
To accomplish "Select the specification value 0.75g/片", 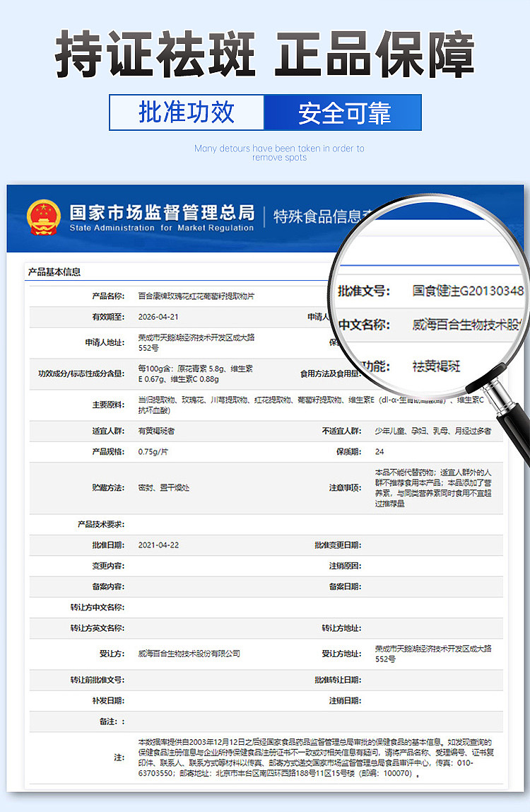I will point(153,451).
